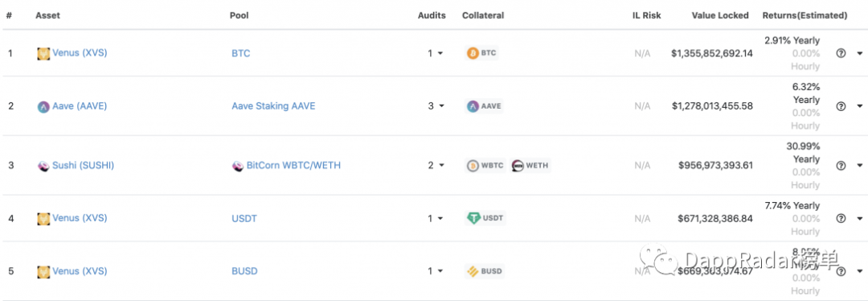Click the Sushi logo icon in row 3

pyautogui.click(x=43, y=165)
